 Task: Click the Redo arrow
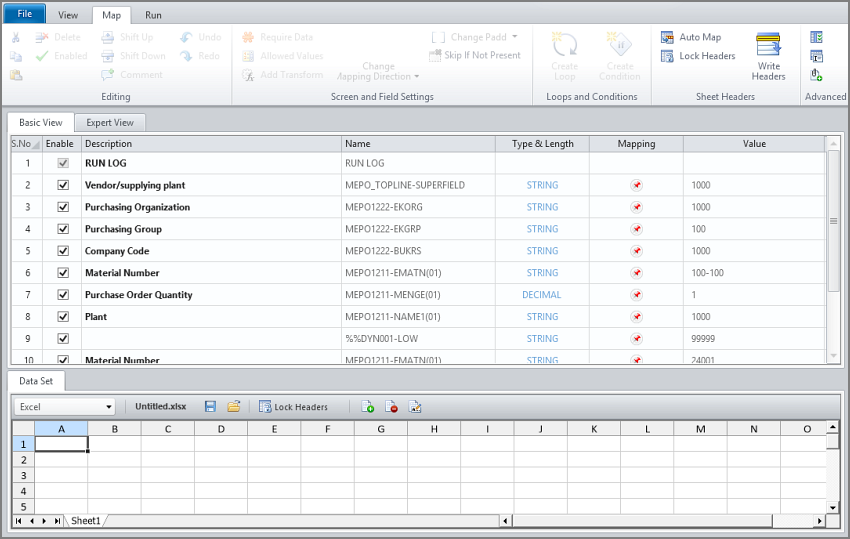tap(200, 56)
